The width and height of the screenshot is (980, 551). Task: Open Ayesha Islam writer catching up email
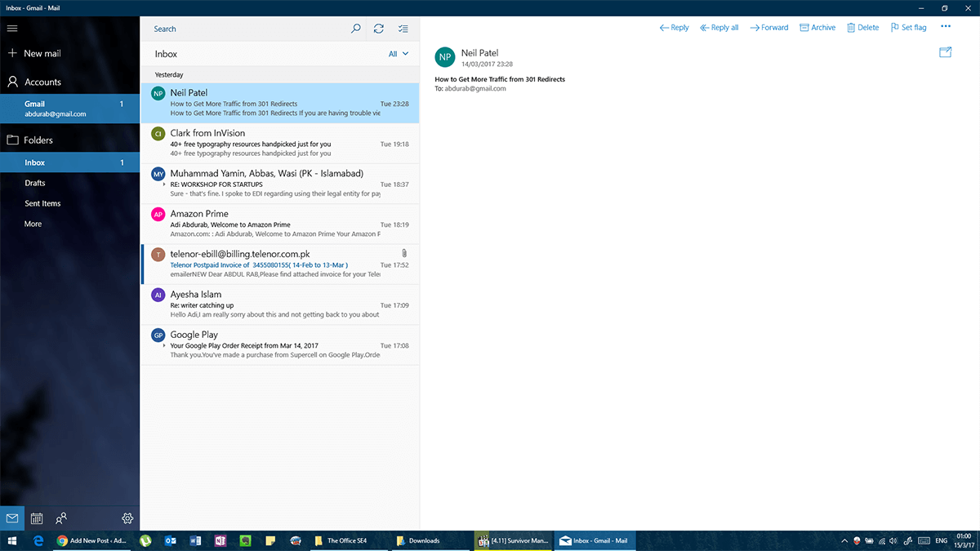pos(280,304)
